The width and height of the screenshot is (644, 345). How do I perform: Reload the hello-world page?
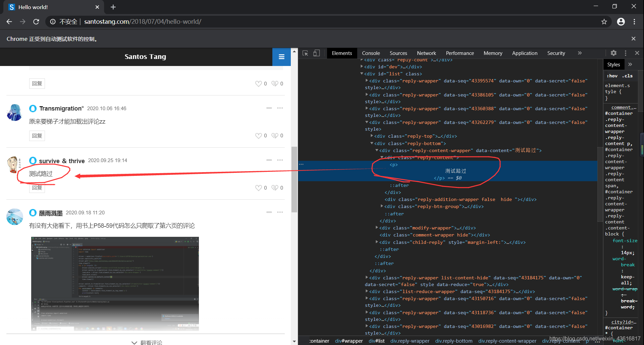click(36, 22)
